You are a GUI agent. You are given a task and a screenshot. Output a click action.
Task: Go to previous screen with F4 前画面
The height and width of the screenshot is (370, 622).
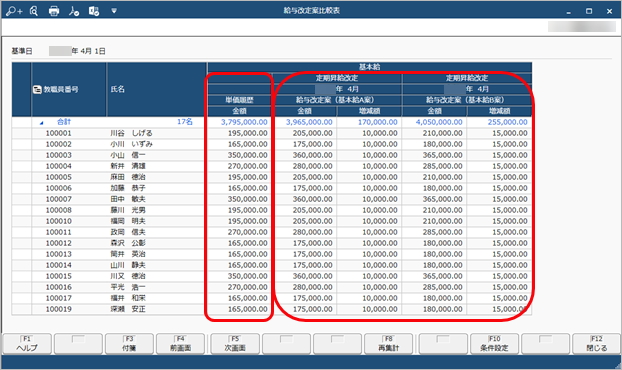[180, 343]
